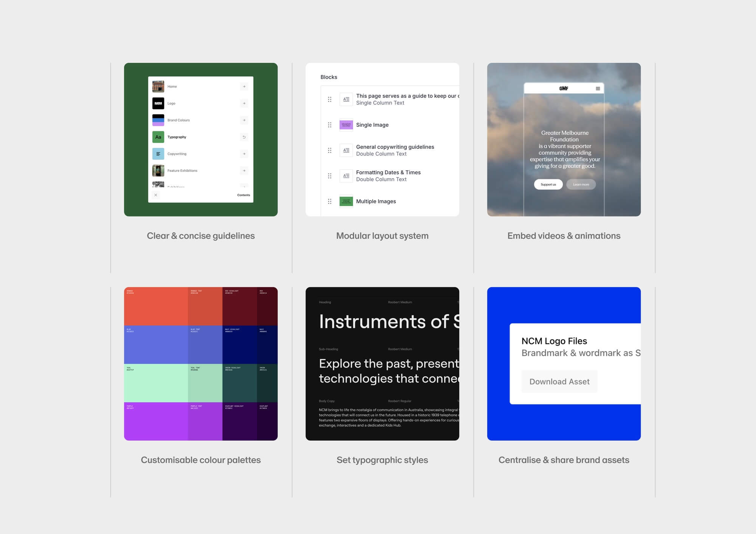Click drag handle next to Multiple Images
Viewport: 756px width, 534px height.
(x=330, y=201)
